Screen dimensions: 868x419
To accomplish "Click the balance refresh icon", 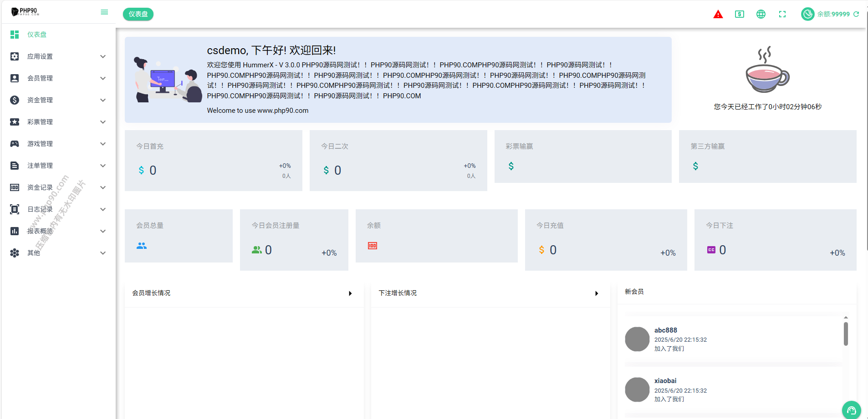I will tap(856, 14).
